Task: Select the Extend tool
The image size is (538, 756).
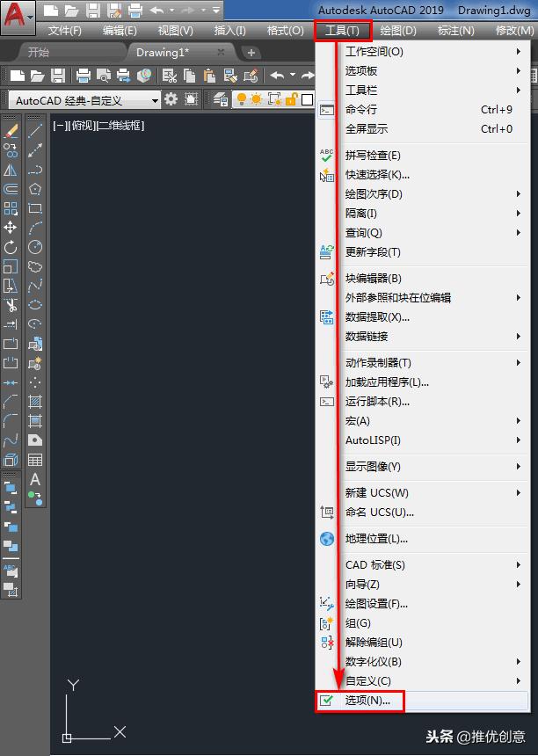Action: pos(11,324)
